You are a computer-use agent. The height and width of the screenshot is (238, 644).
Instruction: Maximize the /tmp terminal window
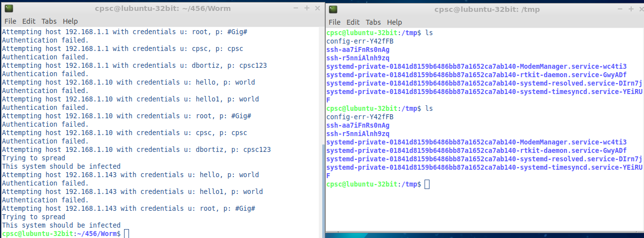click(631, 9)
